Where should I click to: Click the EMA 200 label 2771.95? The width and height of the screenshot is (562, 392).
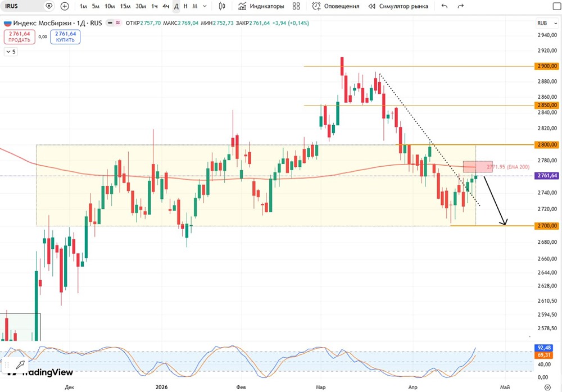[x=508, y=167]
